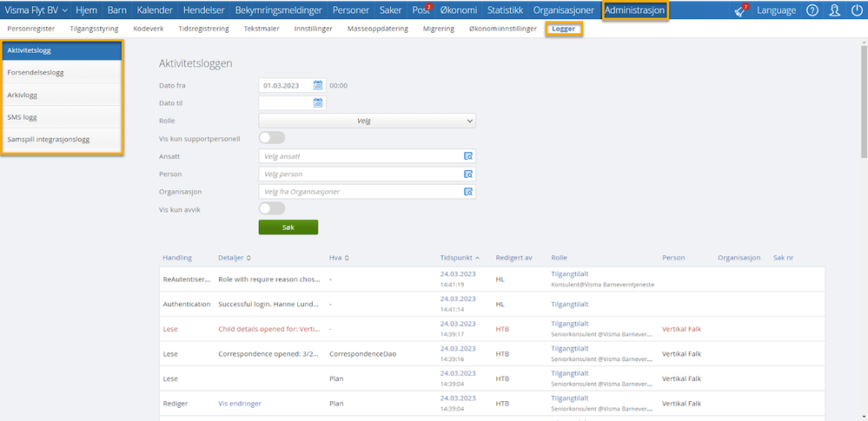Open the Language menu
This screenshot has height=421, width=868.
[x=777, y=10]
